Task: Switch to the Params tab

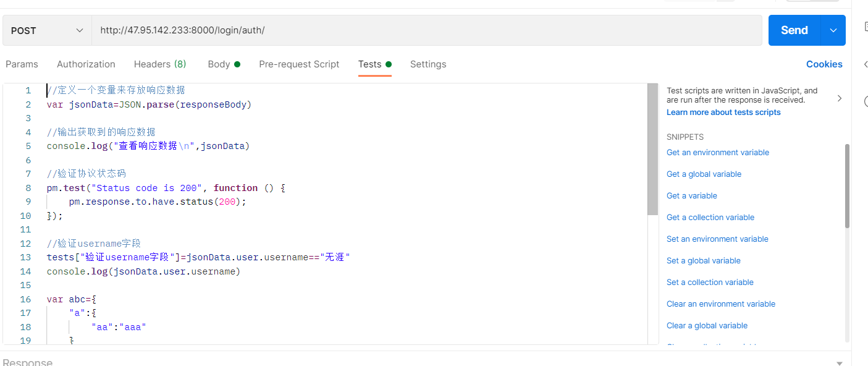Action: pyautogui.click(x=22, y=64)
